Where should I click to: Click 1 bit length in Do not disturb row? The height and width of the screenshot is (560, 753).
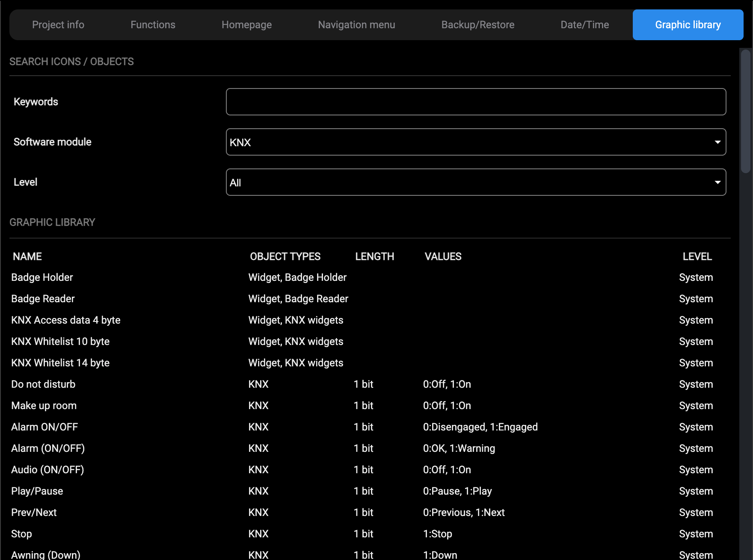pyautogui.click(x=364, y=384)
